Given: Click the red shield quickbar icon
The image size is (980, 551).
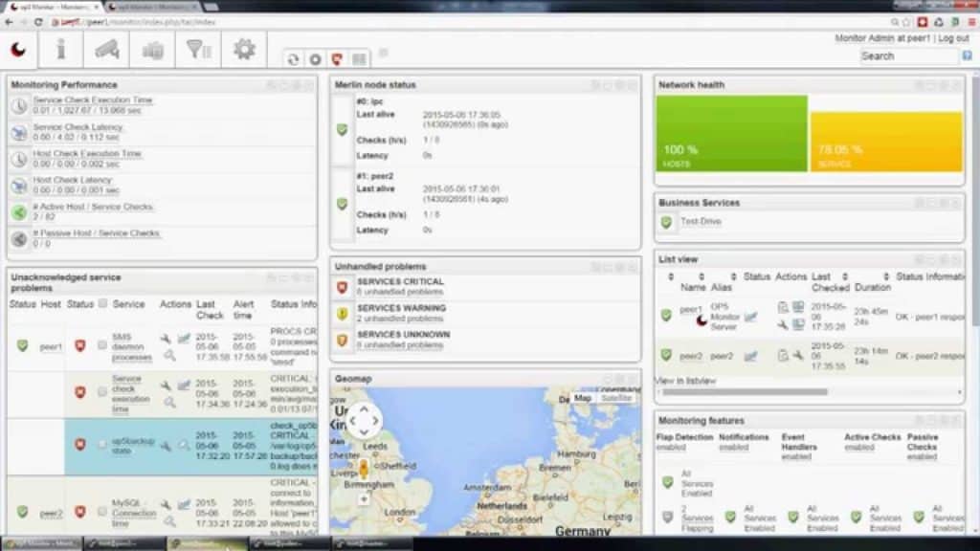Looking at the screenshot, I should 337,59.
